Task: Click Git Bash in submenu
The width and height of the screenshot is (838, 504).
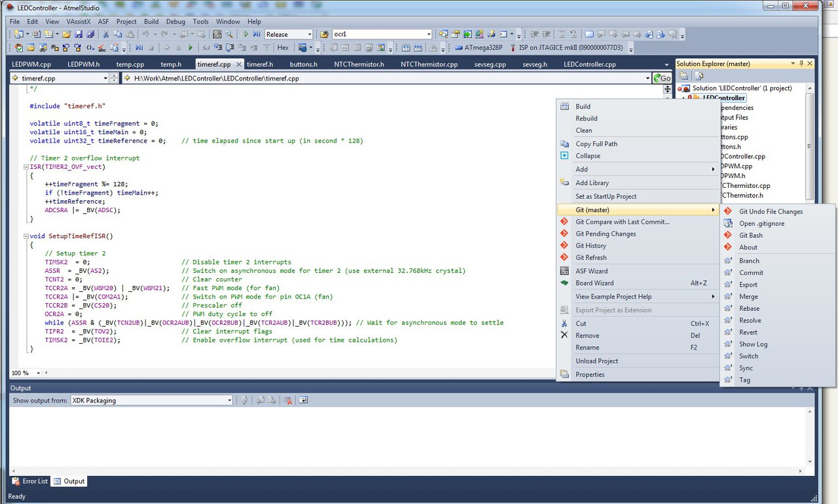Action: 750,235
